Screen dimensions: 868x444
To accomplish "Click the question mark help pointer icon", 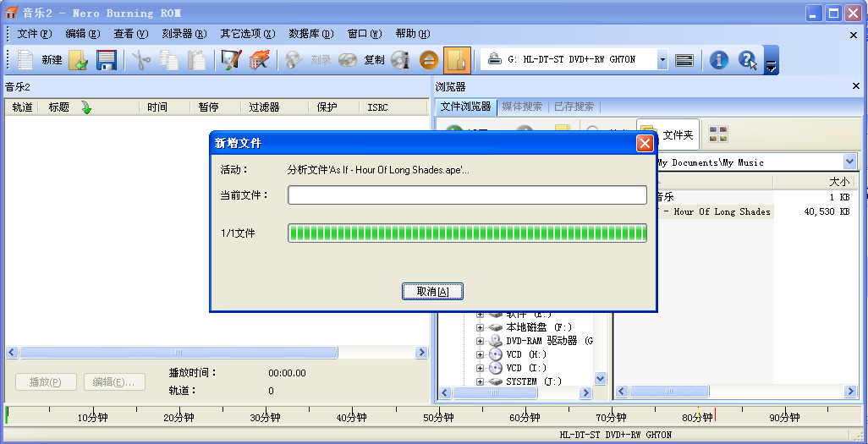I will click(x=747, y=60).
